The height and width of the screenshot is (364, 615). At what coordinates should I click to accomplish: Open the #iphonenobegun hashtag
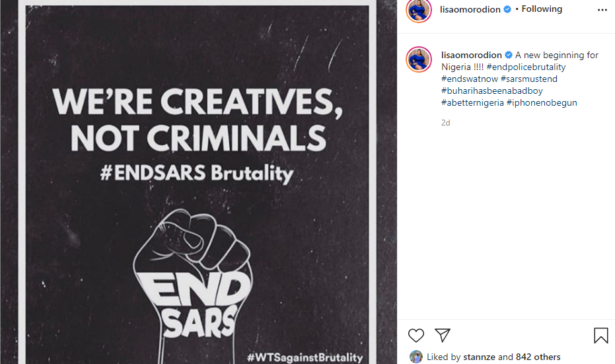point(542,102)
